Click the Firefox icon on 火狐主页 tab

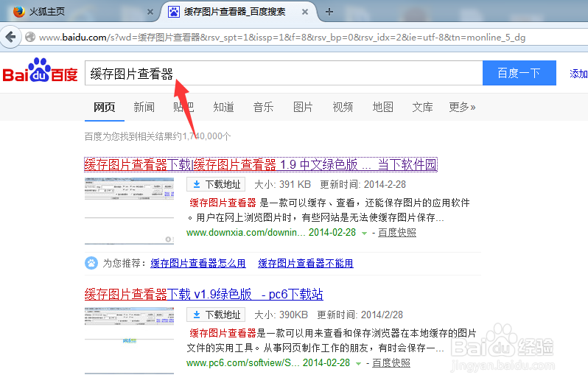point(18,12)
